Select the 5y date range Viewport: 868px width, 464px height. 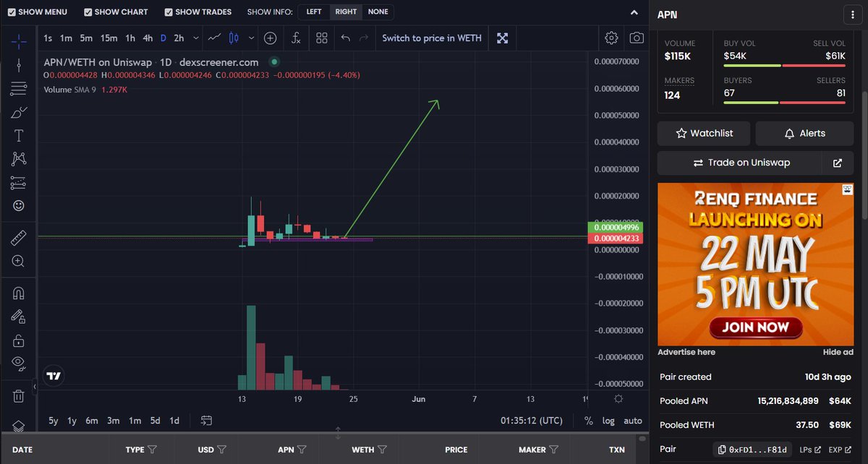pos(54,420)
